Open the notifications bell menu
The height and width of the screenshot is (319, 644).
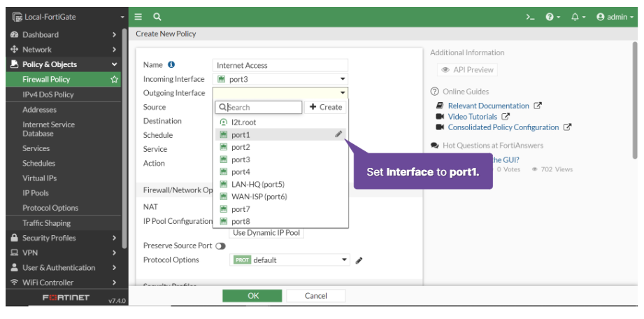(578, 17)
